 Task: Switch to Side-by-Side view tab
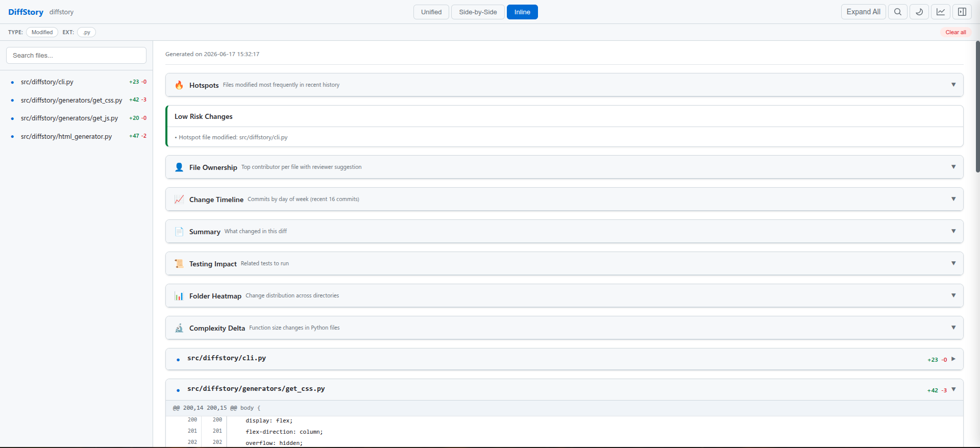(478, 12)
